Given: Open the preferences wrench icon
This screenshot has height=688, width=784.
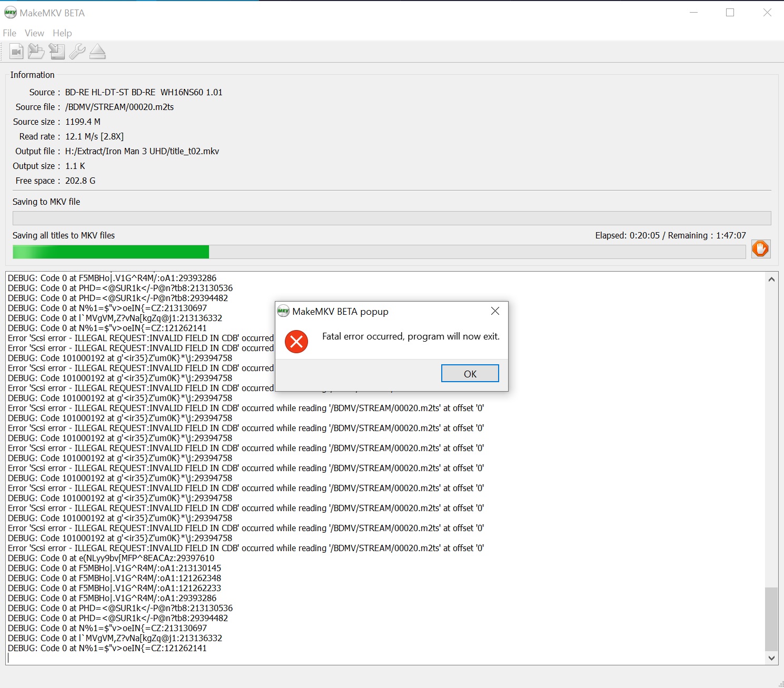Looking at the screenshot, I should 77,52.
